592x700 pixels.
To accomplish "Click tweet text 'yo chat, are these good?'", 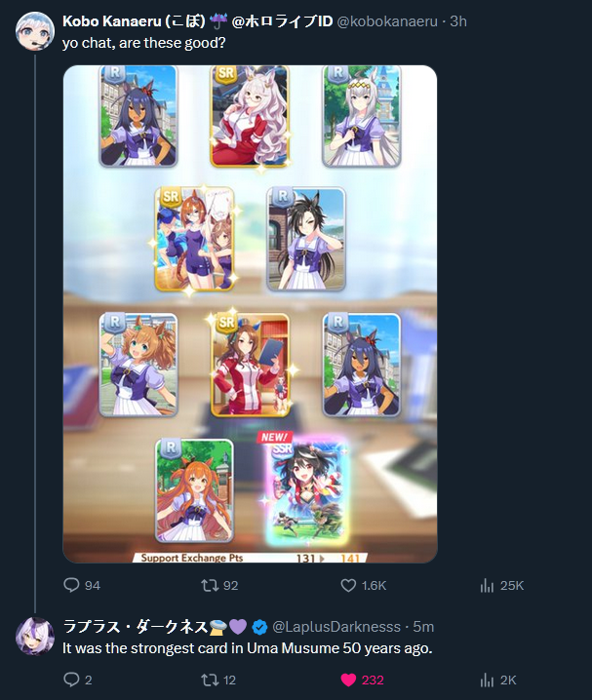I will pyautogui.click(x=143, y=43).
